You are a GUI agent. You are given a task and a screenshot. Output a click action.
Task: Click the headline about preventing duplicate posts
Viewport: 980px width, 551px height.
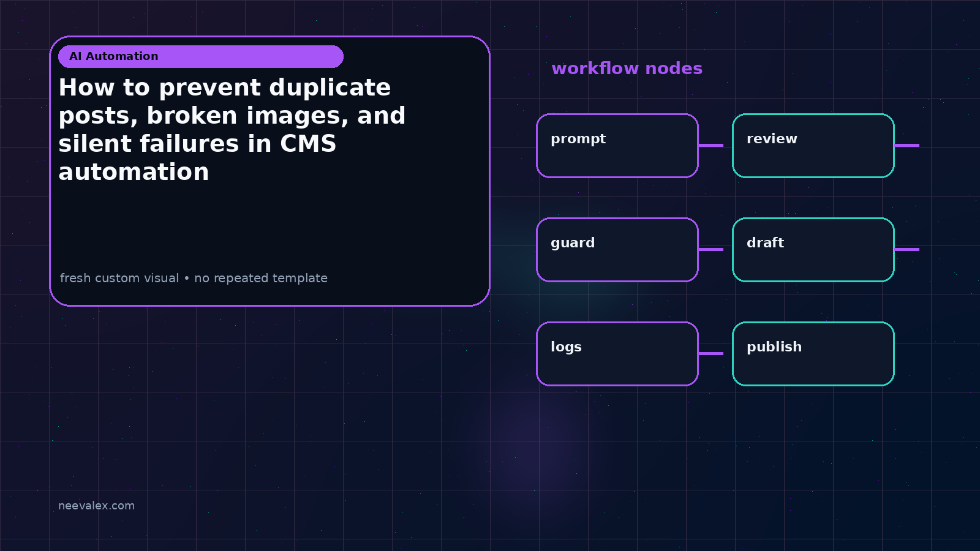tap(232, 130)
